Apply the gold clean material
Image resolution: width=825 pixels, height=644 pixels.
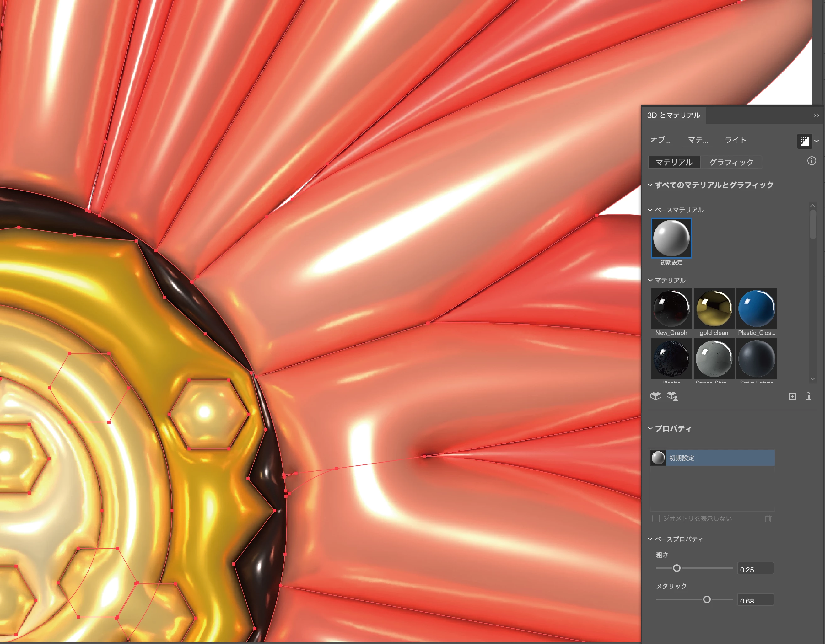tap(714, 309)
